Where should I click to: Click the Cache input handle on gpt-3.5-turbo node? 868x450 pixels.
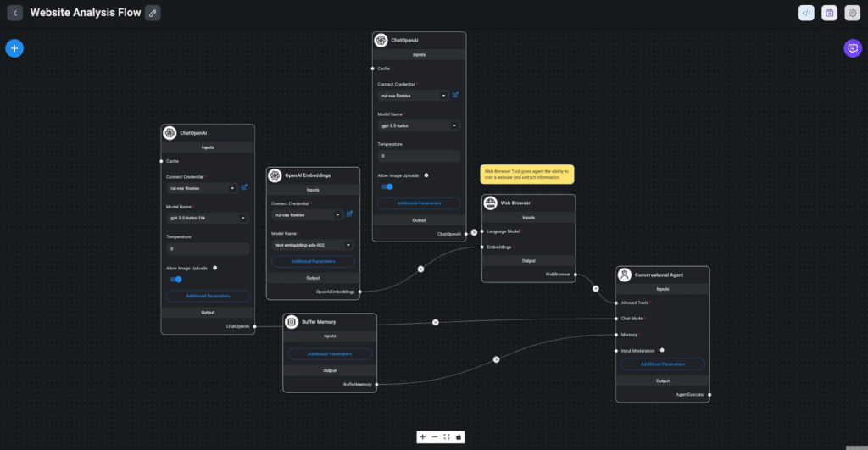coord(373,69)
